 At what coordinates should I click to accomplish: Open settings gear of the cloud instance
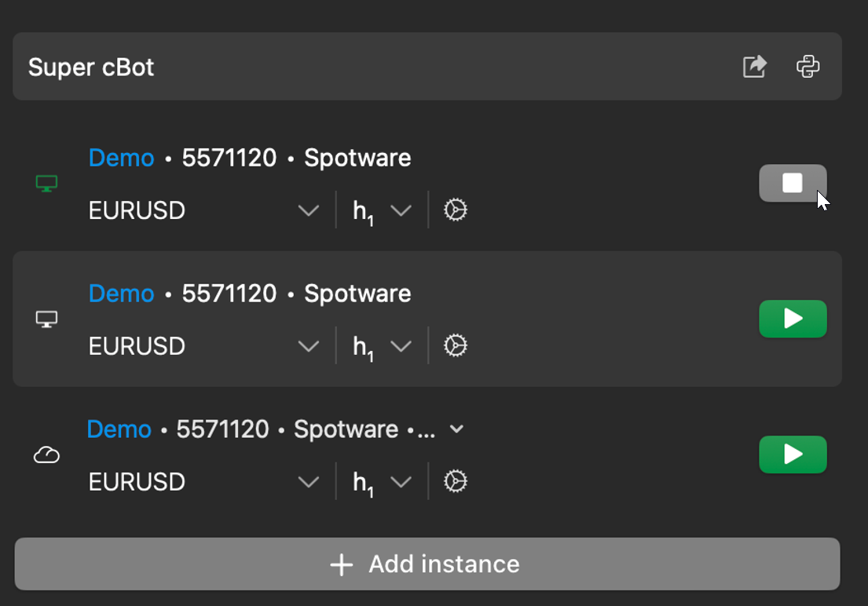(456, 481)
